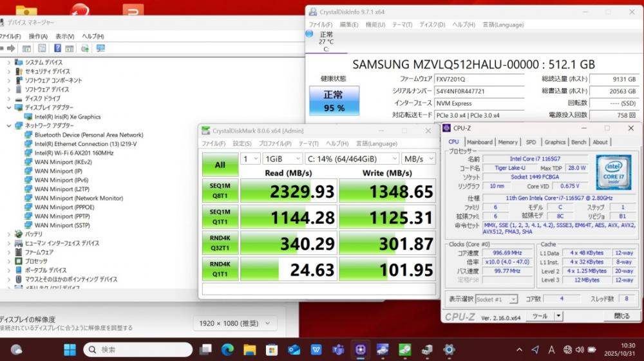Open Device Manager 操作(A) menu
The height and width of the screenshot is (361, 644).
38,36
